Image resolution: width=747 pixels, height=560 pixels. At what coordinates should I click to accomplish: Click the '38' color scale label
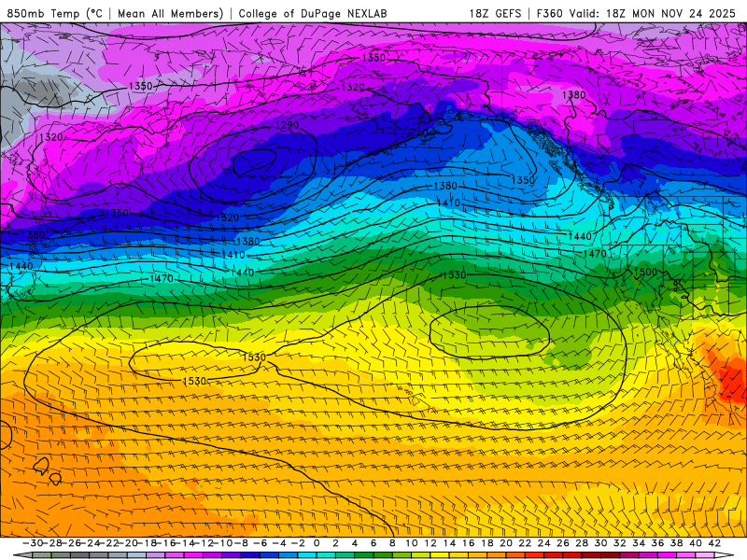676,543
